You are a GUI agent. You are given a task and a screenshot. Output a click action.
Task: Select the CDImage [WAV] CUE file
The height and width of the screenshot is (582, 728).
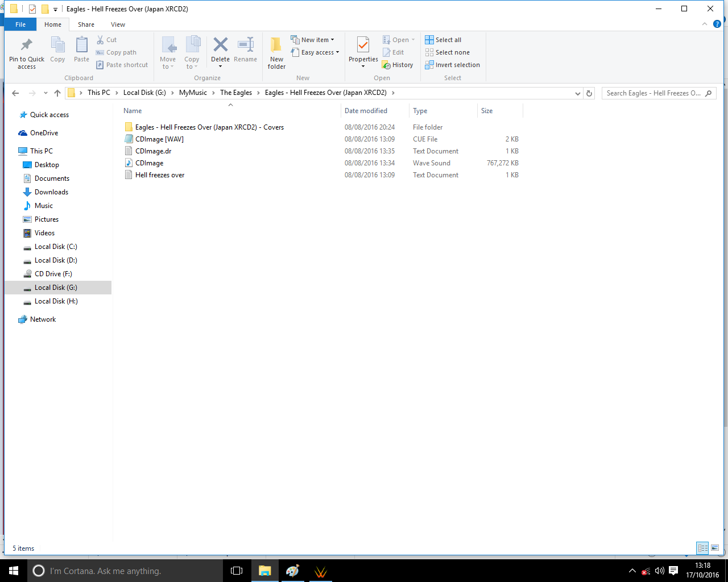click(322, 139)
